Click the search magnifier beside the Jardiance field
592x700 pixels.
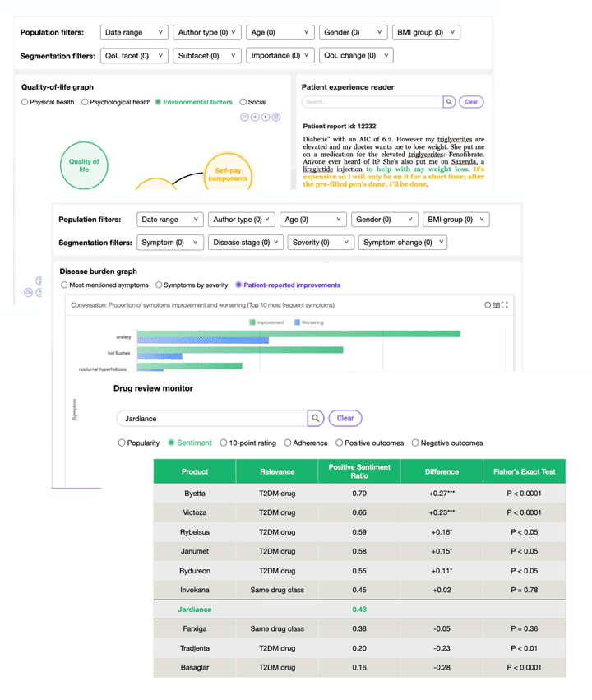click(x=315, y=418)
